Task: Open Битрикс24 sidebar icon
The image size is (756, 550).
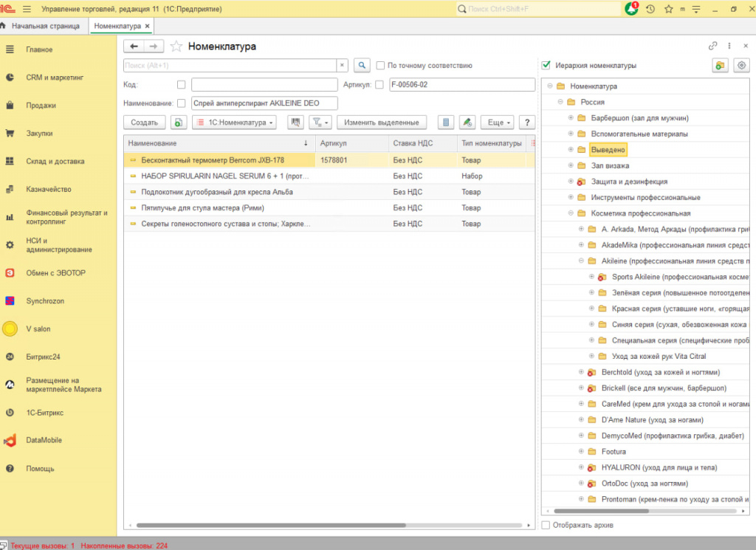Action: 10,357
